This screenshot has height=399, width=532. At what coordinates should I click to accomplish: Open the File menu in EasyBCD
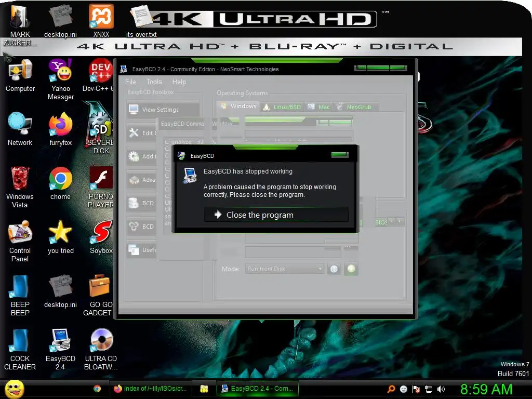pyautogui.click(x=130, y=82)
